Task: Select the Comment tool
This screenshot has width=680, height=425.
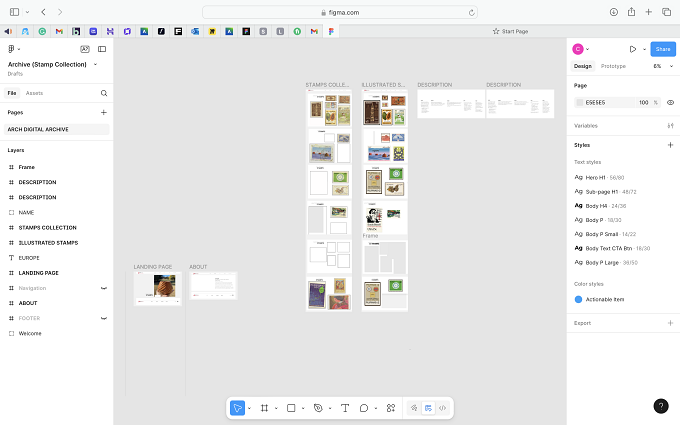Action: (x=364, y=408)
